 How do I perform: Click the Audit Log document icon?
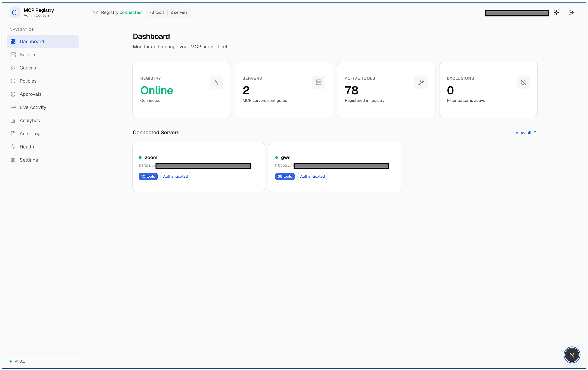click(x=13, y=134)
